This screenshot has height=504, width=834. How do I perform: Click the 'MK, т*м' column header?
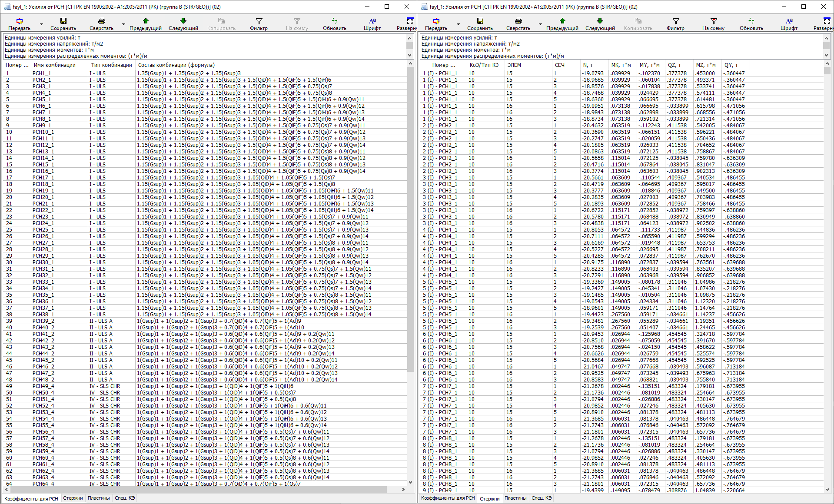pos(621,65)
